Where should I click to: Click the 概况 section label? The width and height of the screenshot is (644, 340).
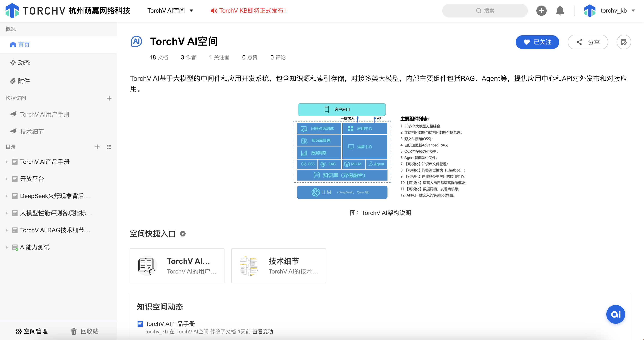(10, 29)
